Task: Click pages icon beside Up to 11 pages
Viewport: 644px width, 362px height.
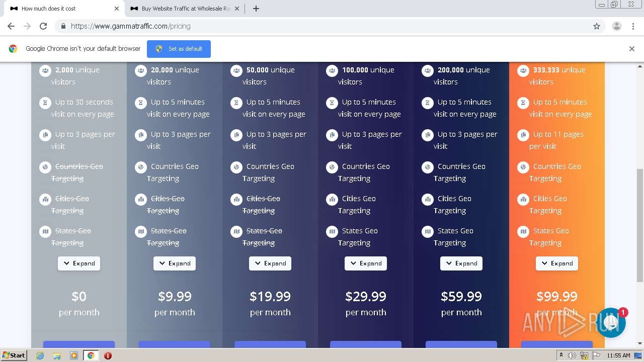Action: point(523,135)
